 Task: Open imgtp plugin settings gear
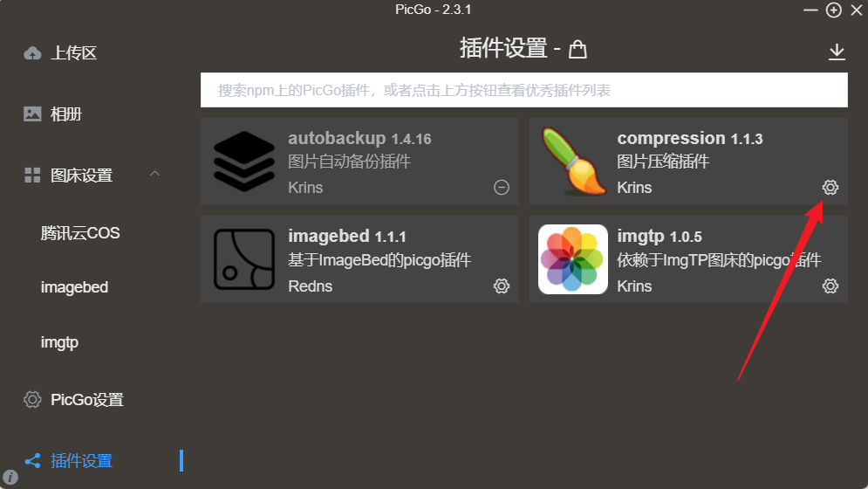click(x=830, y=286)
